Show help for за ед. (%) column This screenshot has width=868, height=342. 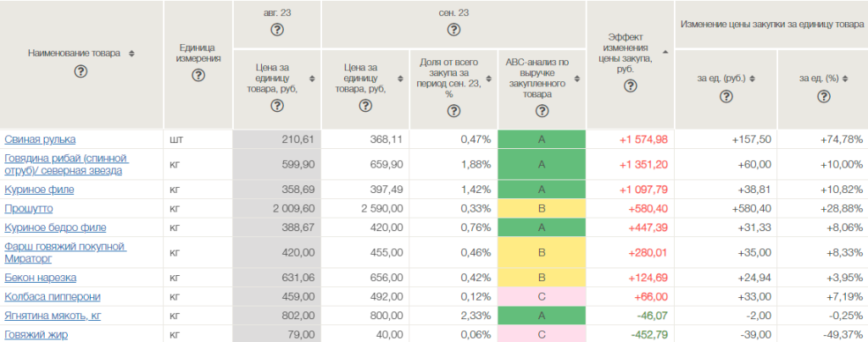822,97
